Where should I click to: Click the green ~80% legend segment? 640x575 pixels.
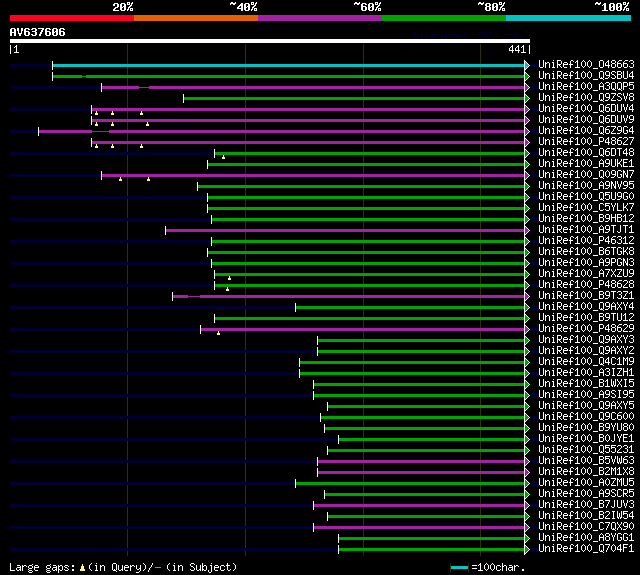(444, 18)
